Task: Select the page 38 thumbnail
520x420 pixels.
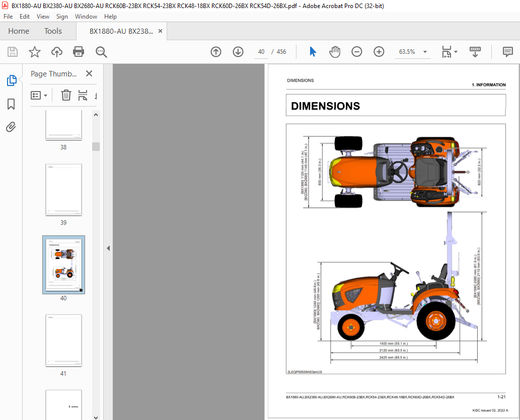Action: point(63,125)
